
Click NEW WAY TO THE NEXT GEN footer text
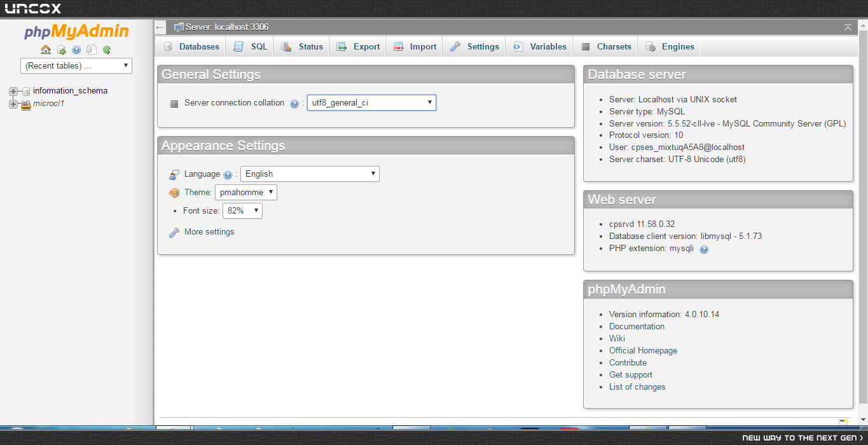coord(803,438)
